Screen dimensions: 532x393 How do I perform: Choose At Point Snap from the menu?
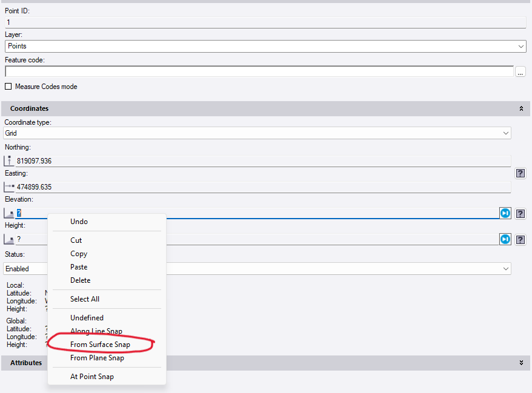coord(91,377)
